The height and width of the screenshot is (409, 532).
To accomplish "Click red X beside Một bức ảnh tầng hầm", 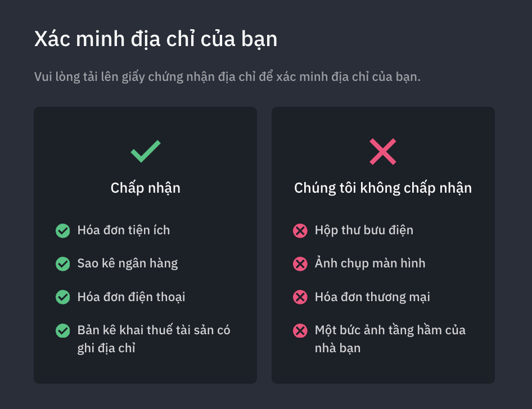I will coord(300,331).
